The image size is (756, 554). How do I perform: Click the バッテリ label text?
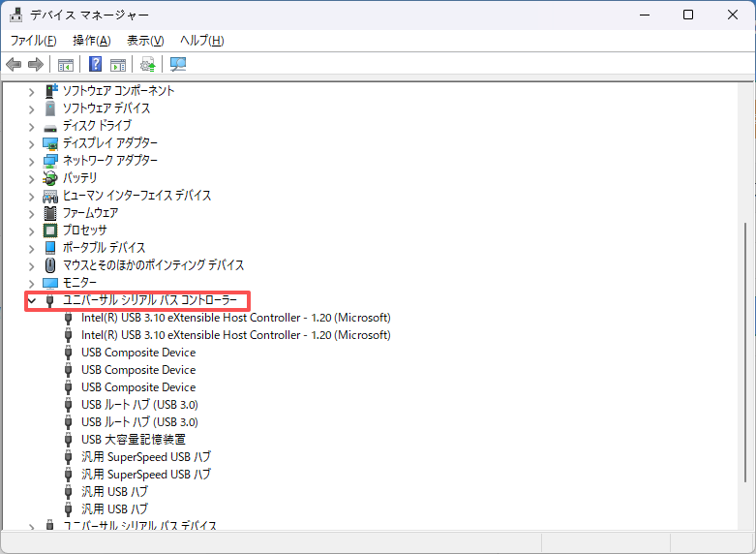tap(79, 177)
